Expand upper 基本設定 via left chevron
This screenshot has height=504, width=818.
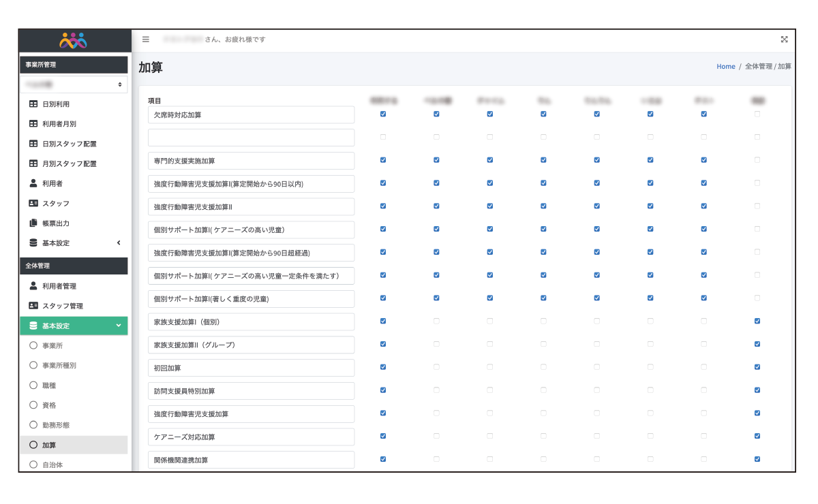tap(119, 242)
